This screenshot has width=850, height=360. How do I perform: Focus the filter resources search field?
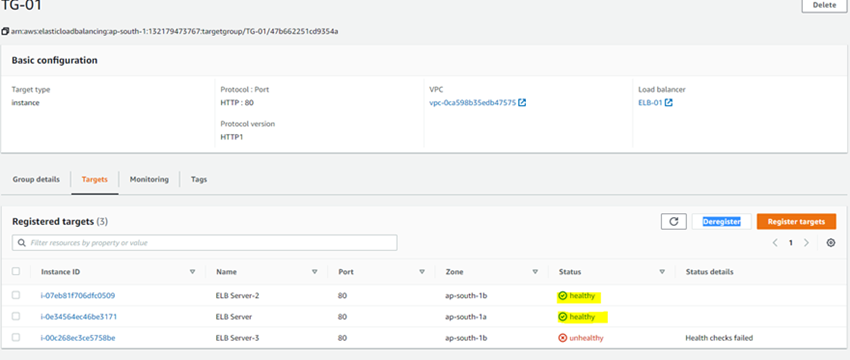pos(204,243)
